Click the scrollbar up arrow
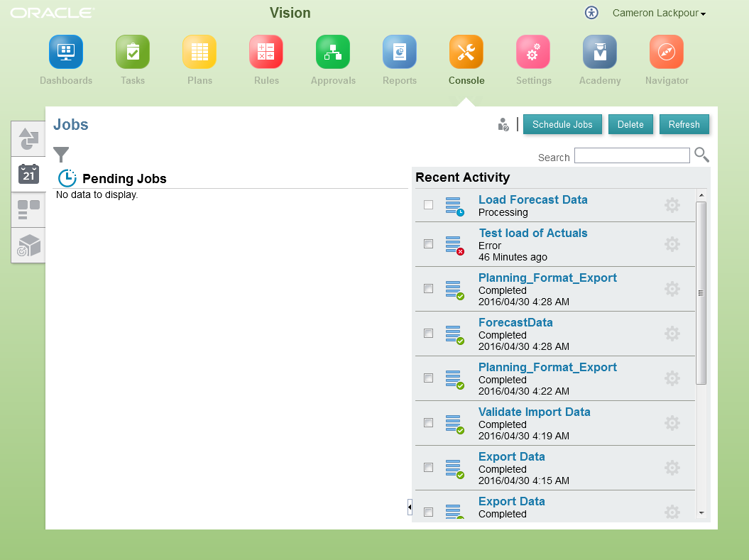Viewport: 749px width, 560px height. [x=701, y=194]
